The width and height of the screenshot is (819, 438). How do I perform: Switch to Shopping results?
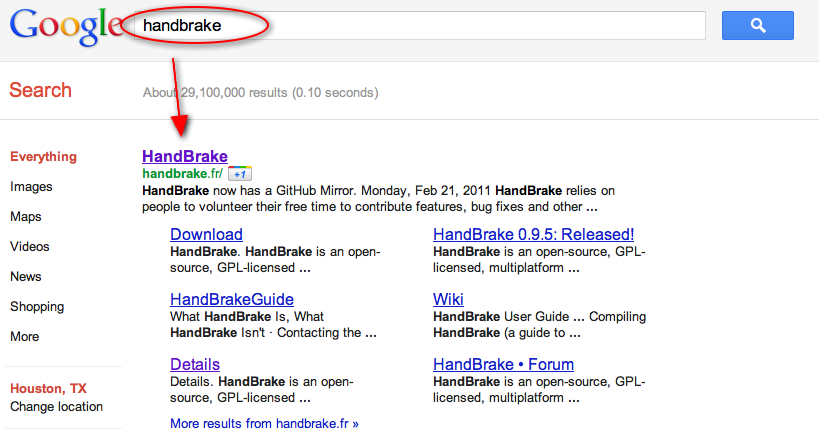(37, 306)
